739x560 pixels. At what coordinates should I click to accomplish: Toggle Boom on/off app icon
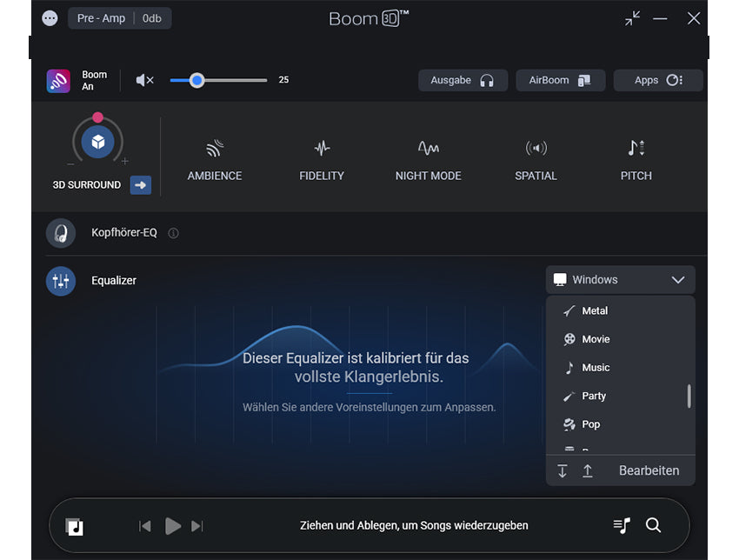(58, 81)
